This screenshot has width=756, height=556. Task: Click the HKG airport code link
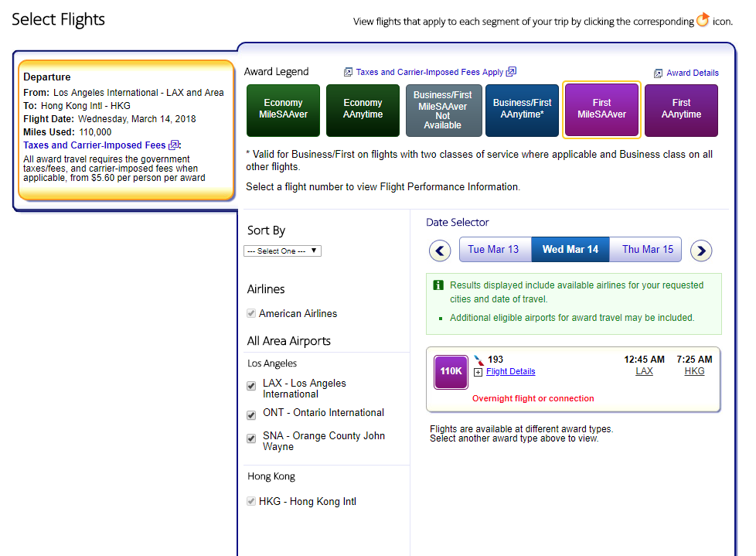[694, 371]
